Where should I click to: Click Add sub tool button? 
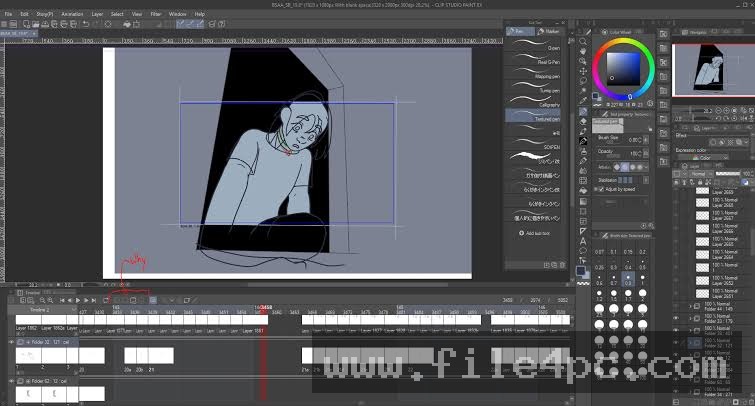coord(534,233)
